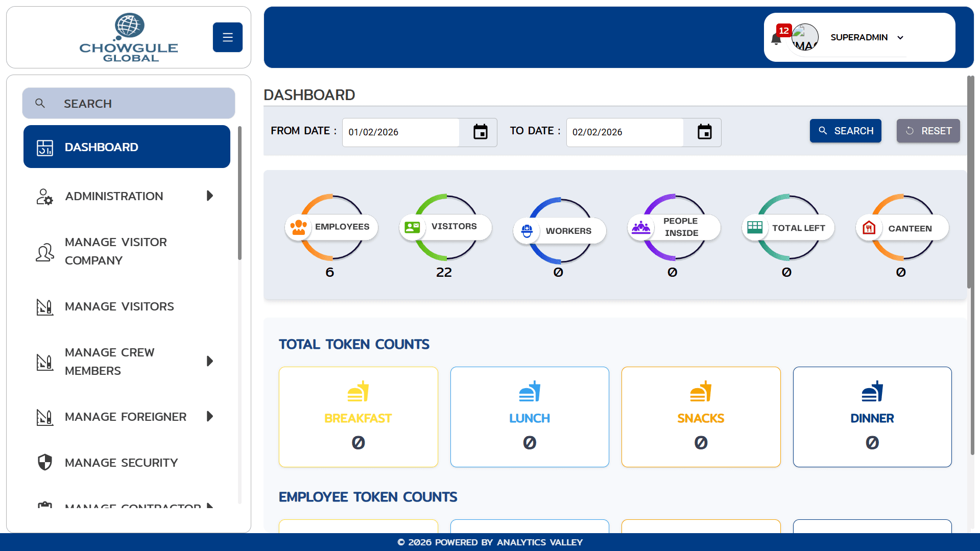
Task: Expand the Manage Crew Members arrow
Action: pos(210,361)
